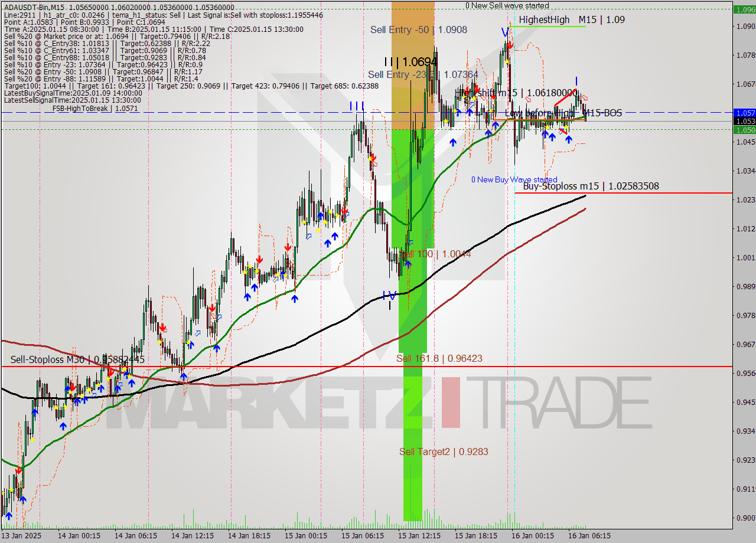
Task: Click the 'FSB-HighToBreak | 1.0571' label
Action: (x=95, y=109)
